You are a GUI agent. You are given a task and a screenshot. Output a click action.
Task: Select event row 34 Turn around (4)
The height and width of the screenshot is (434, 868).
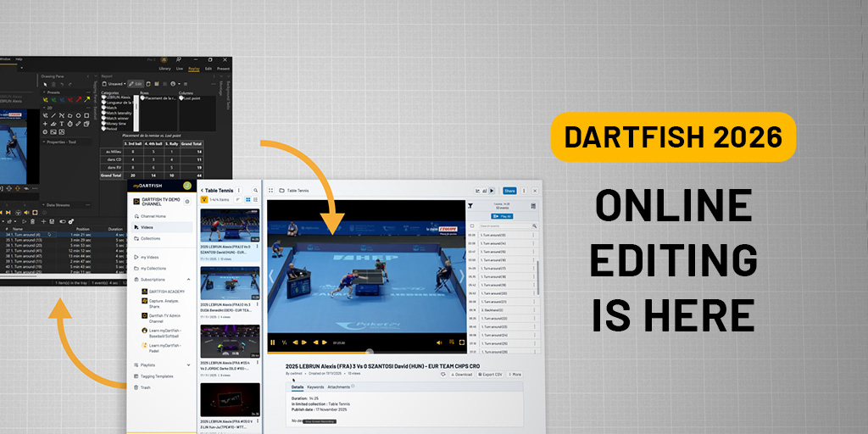[x=63, y=235]
